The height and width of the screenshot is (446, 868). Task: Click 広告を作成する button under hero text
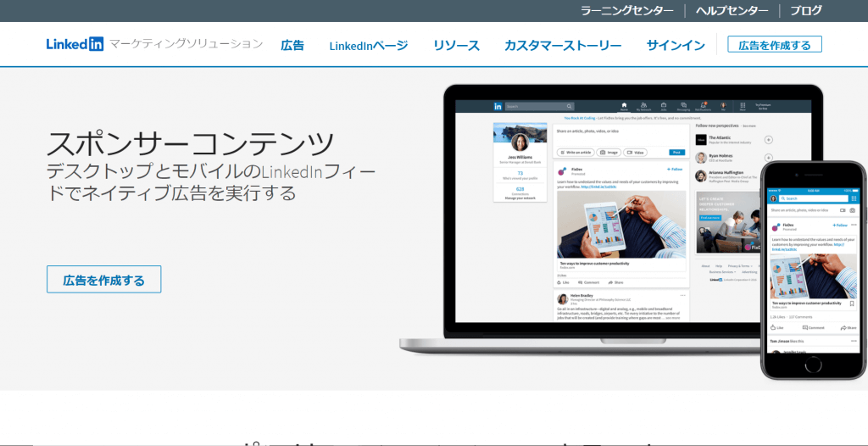[x=104, y=279]
